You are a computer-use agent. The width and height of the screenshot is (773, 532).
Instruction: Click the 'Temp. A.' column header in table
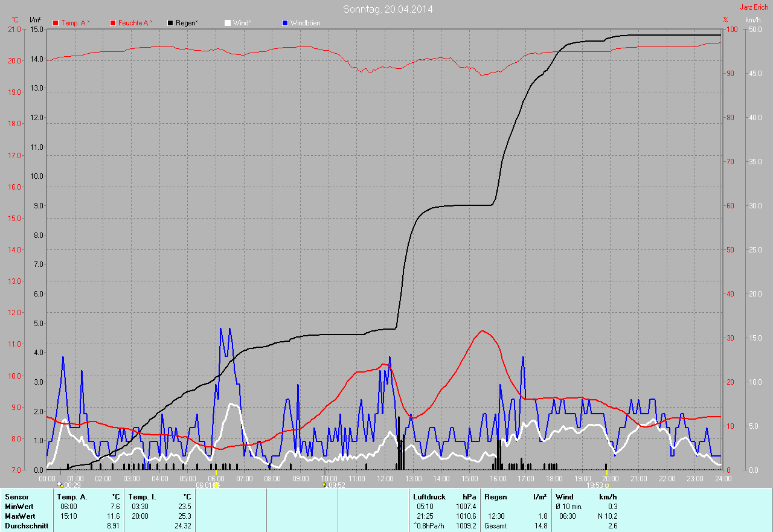point(72,497)
